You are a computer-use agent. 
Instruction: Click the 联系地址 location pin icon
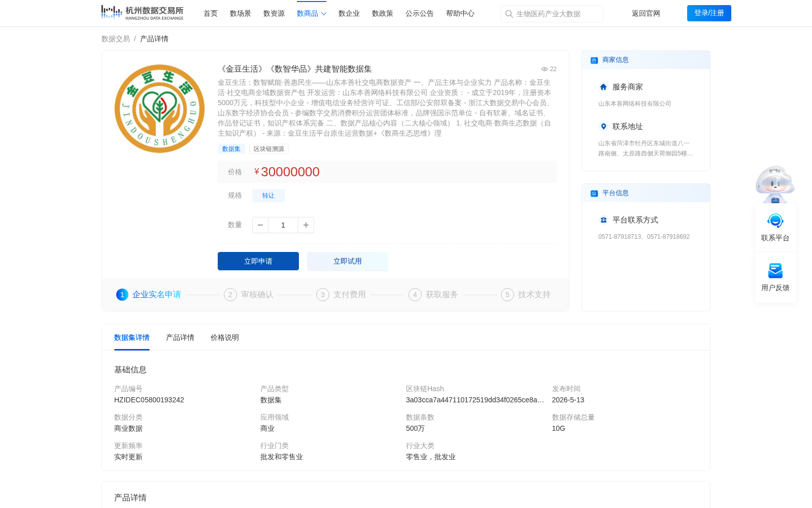(603, 126)
